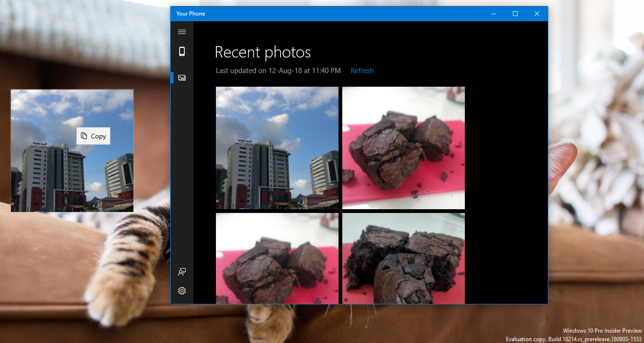This screenshot has width=644, height=343.
Task: Choose Copy from the context menu
Action: 93,136
